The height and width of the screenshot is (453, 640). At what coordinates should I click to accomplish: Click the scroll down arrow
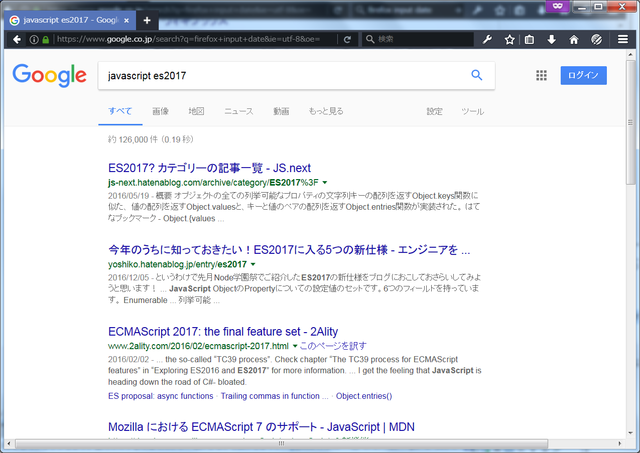(631, 433)
